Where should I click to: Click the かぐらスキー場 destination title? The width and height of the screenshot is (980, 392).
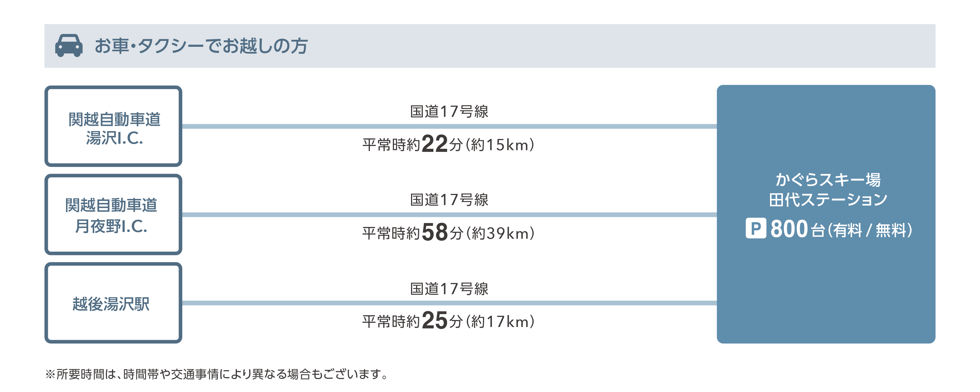coord(828,180)
